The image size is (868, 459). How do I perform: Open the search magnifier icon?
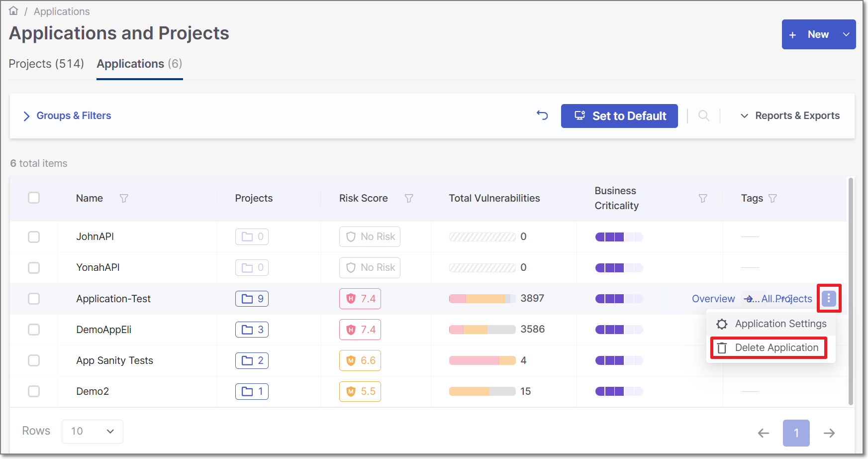point(704,115)
